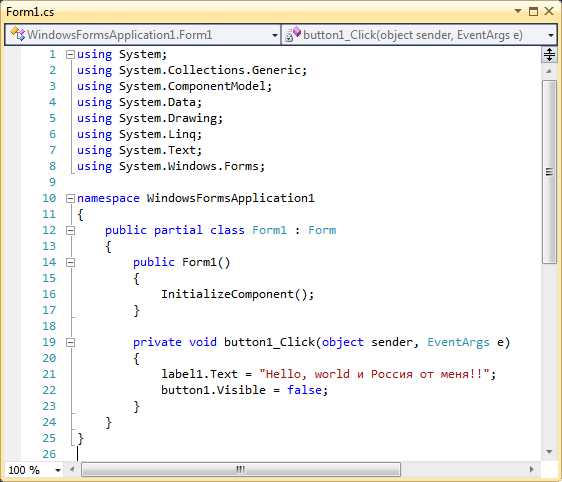Click the 'void' keyword on line 19

[x=203, y=343]
